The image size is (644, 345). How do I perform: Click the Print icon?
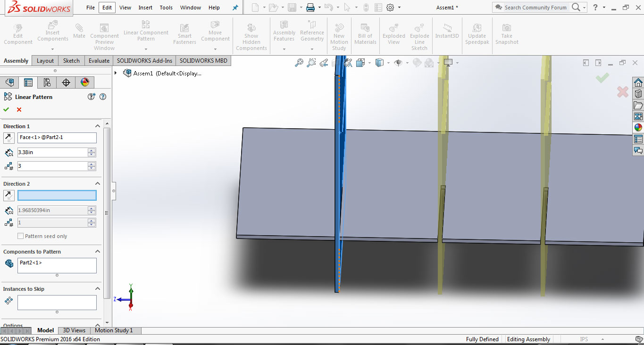310,8
